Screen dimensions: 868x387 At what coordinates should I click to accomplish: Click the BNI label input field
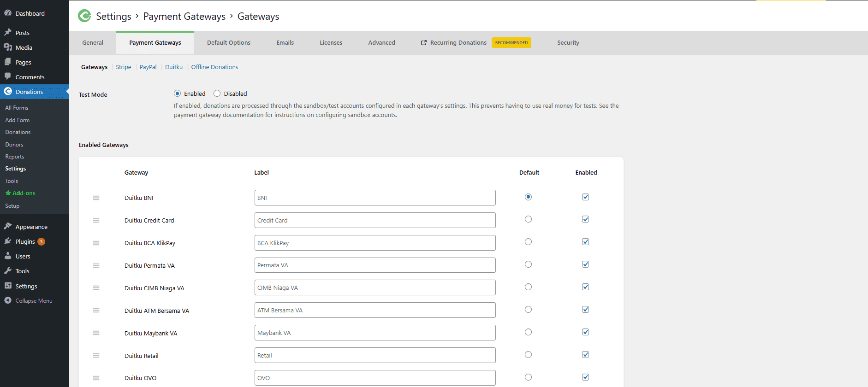pos(375,198)
